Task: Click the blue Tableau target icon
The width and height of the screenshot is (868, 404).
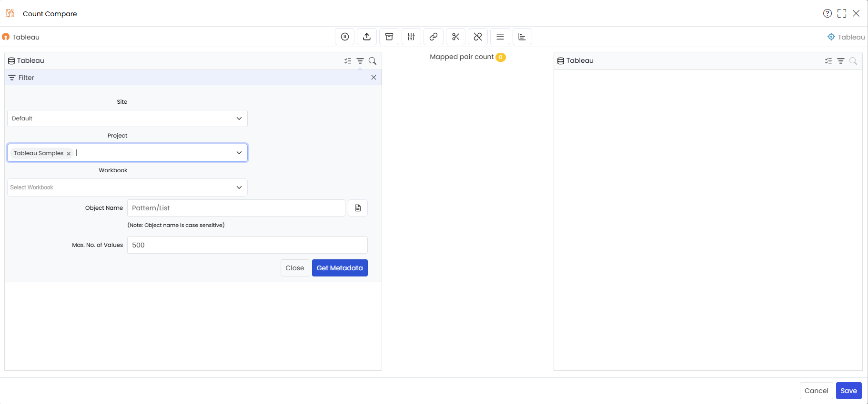Action: pos(831,37)
